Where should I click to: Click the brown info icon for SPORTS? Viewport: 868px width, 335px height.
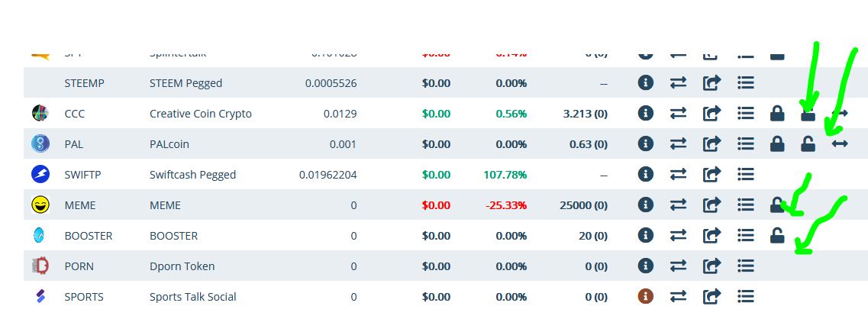click(646, 296)
